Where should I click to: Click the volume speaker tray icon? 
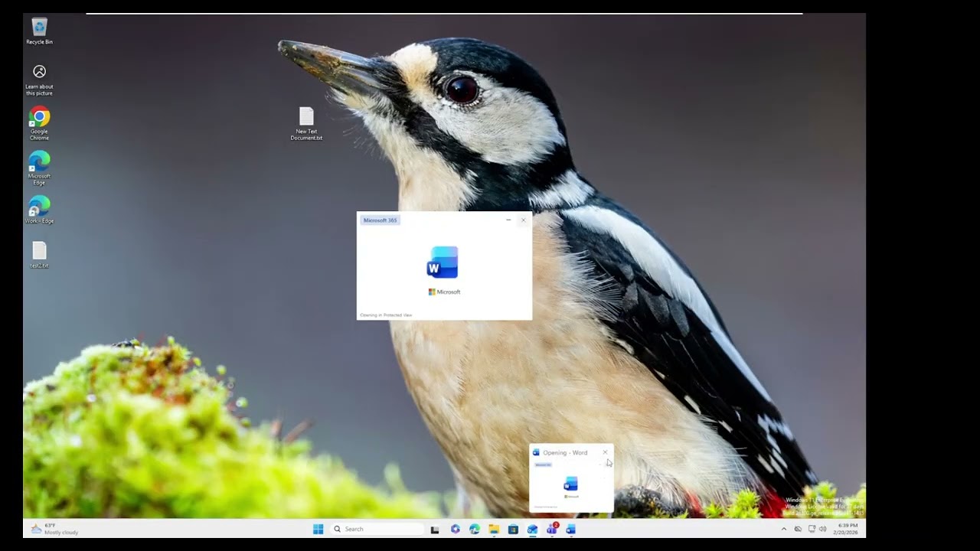coord(822,529)
